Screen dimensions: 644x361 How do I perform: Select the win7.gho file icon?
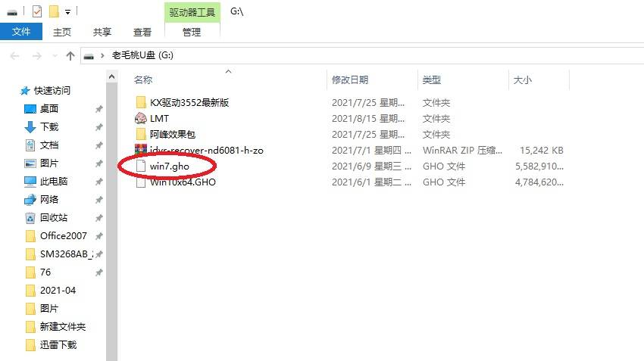[x=141, y=166]
